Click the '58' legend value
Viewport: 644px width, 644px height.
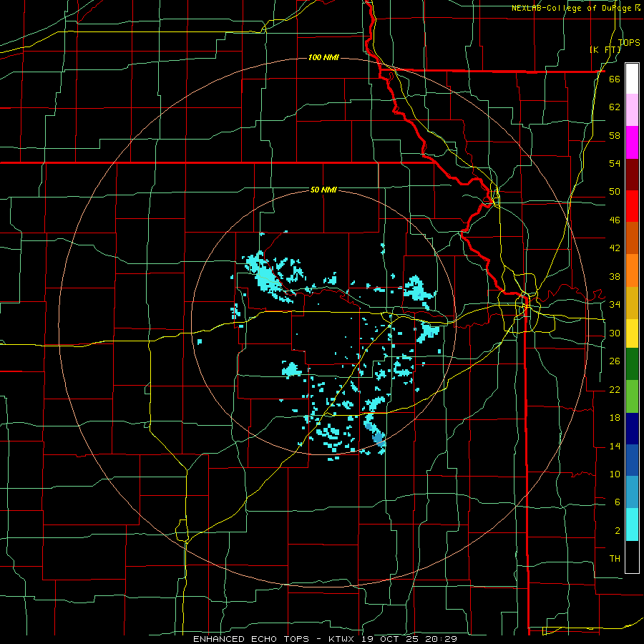(x=615, y=135)
